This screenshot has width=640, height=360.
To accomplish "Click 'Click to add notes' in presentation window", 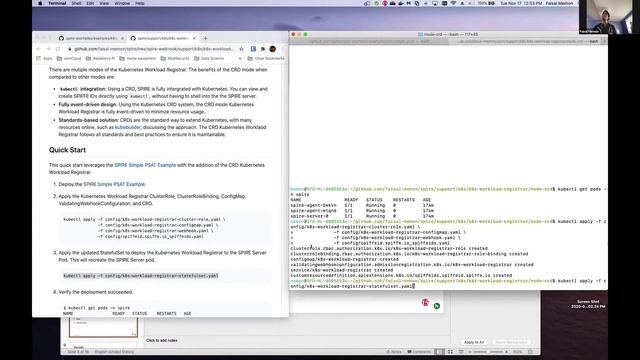I will 162,340.
